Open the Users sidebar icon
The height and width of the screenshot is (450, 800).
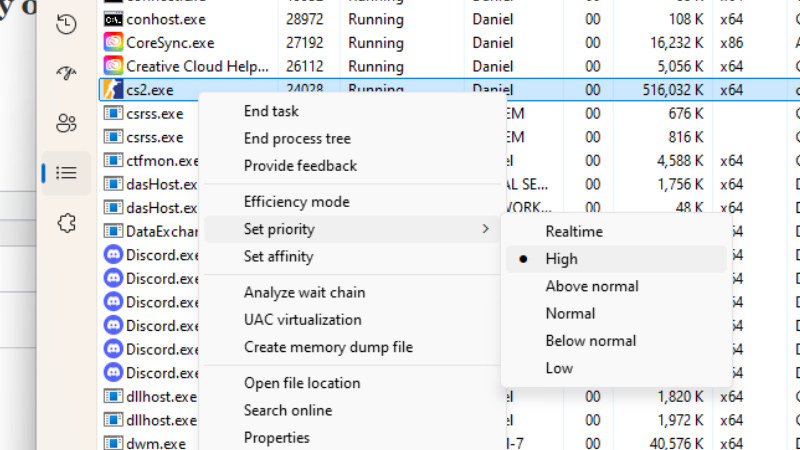pyautogui.click(x=66, y=123)
